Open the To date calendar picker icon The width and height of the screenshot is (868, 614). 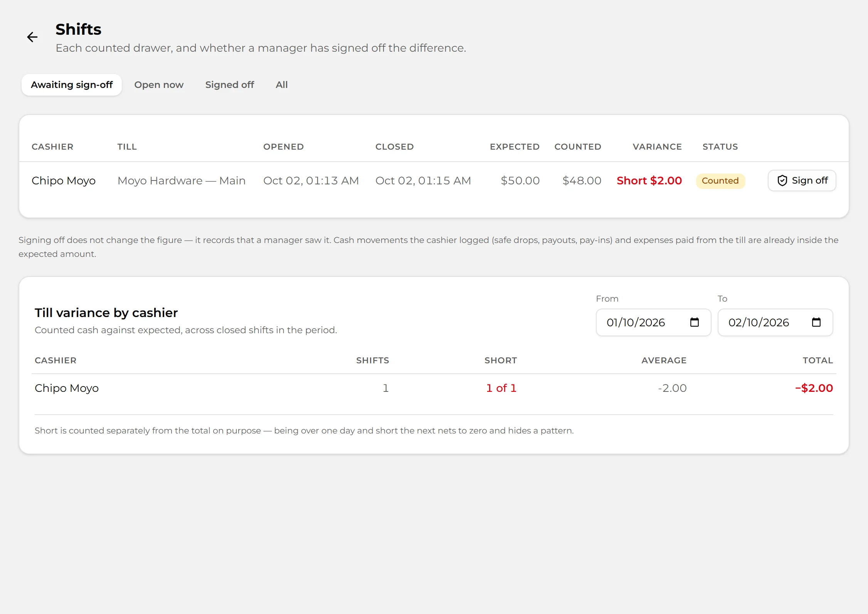click(x=816, y=322)
